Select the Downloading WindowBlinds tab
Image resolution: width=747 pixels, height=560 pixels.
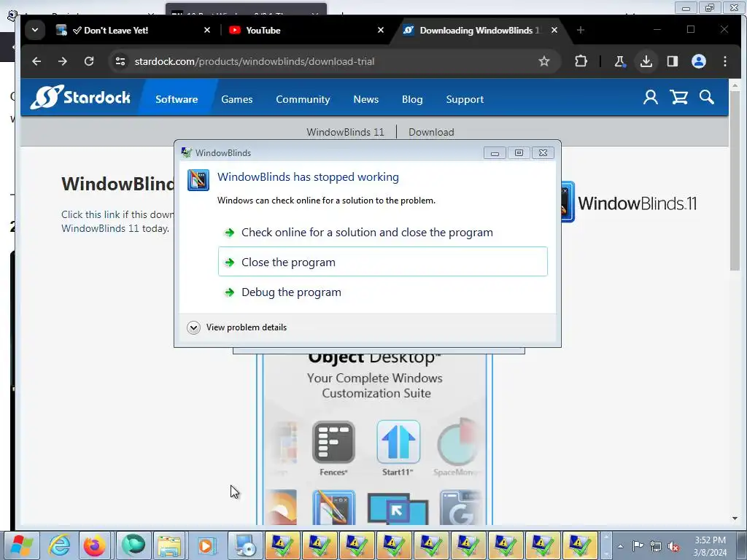480,30
